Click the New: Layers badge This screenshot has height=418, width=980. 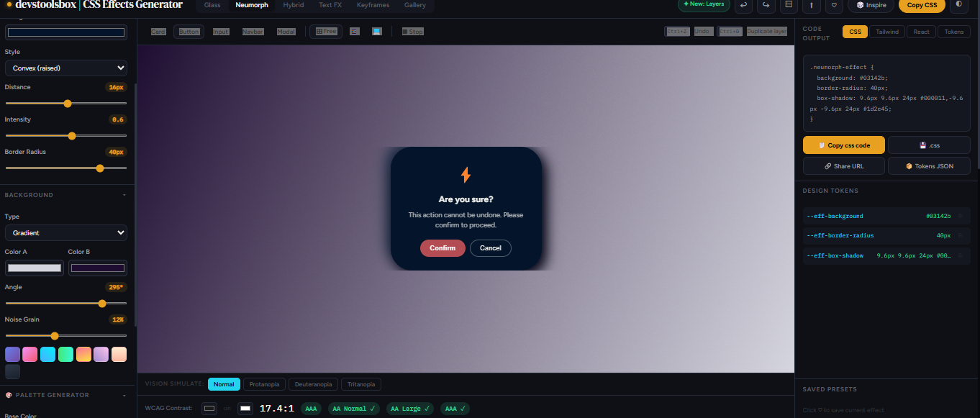[704, 4]
